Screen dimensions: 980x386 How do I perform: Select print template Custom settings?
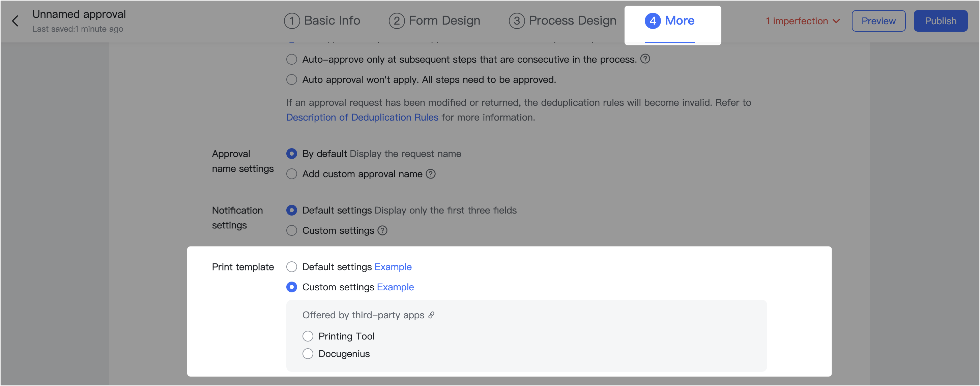coord(291,287)
